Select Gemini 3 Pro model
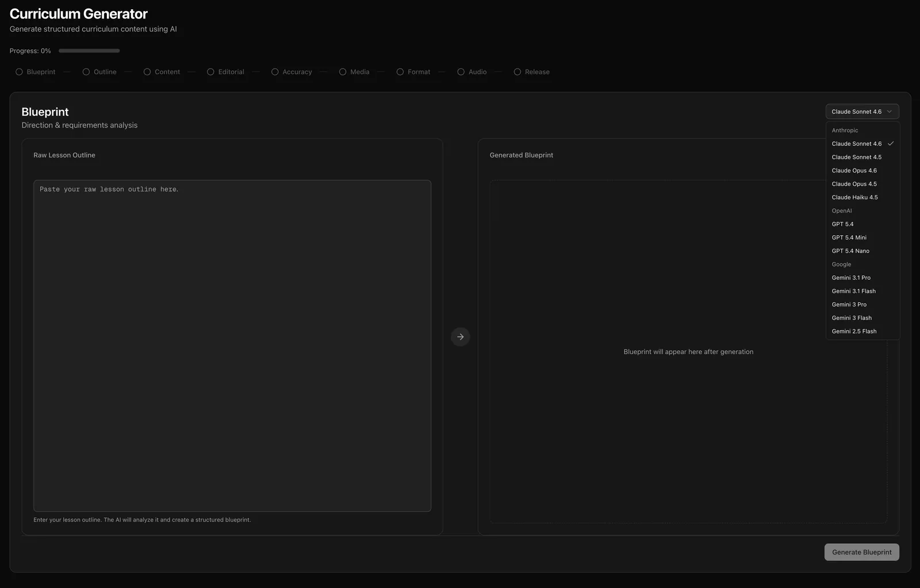This screenshot has width=920, height=588. pyautogui.click(x=862, y=305)
